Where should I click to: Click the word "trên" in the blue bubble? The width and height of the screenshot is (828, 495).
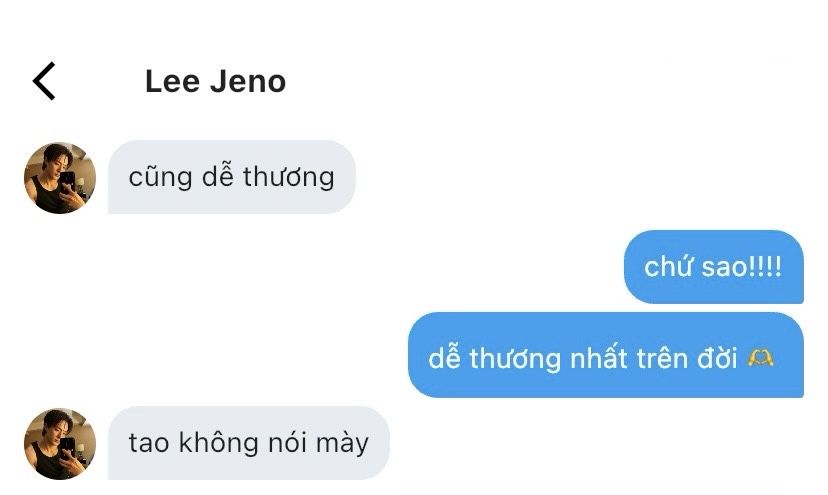pyautogui.click(x=662, y=358)
